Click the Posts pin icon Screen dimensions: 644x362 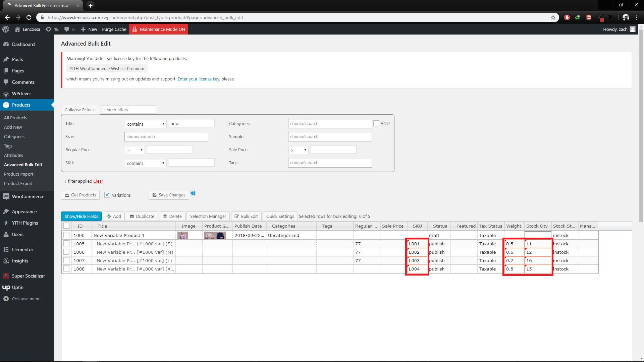point(6,59)
